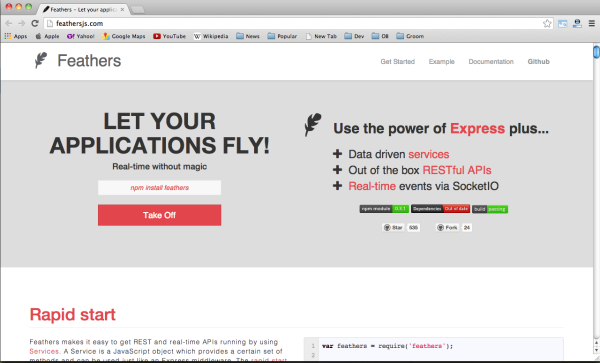The height and width of the screenshot is (363, 600).
Task: Click the Dependencies out of date badge
Action: (440, 209)
